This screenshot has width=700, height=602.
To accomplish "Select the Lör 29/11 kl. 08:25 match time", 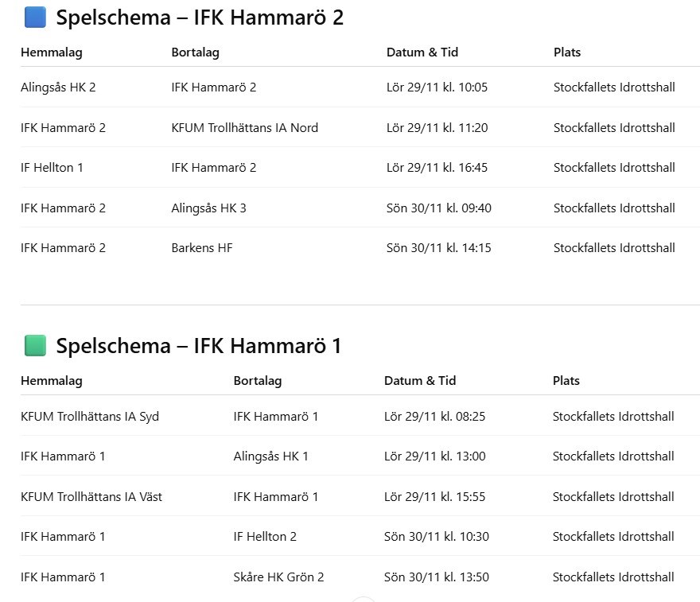I will [434, 417].
